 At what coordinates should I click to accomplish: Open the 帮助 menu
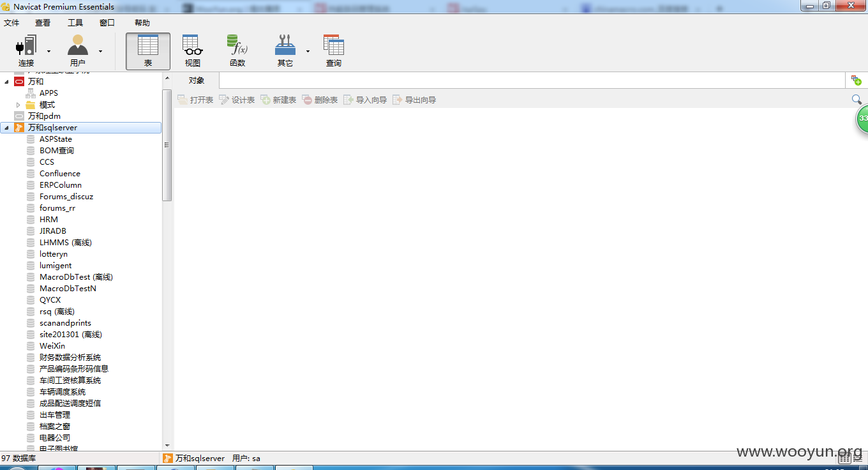(142, 23)
